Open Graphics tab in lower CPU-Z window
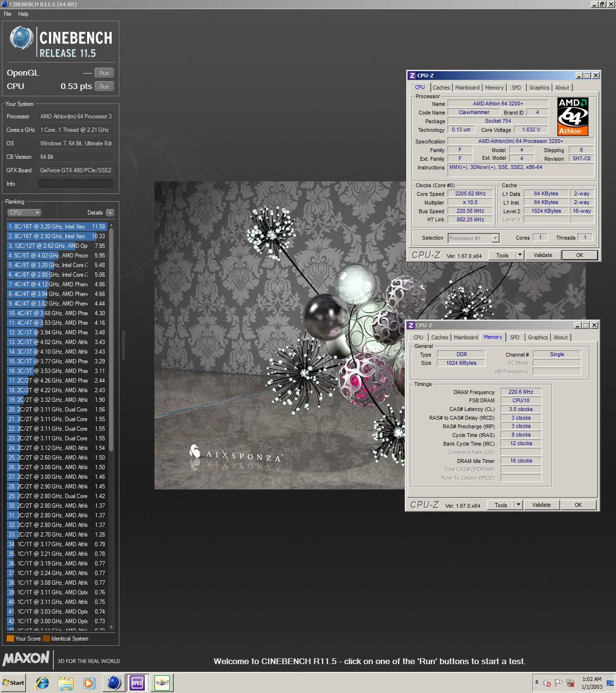 pyautogui.click(x=538, y=337)
